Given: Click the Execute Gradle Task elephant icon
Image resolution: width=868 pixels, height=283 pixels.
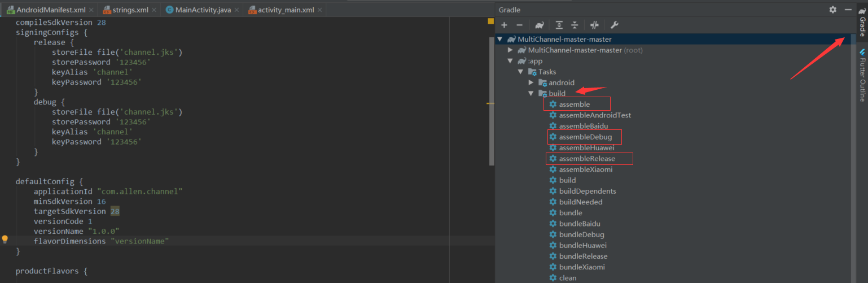Looking at the screenshot, I should [540, 25].
